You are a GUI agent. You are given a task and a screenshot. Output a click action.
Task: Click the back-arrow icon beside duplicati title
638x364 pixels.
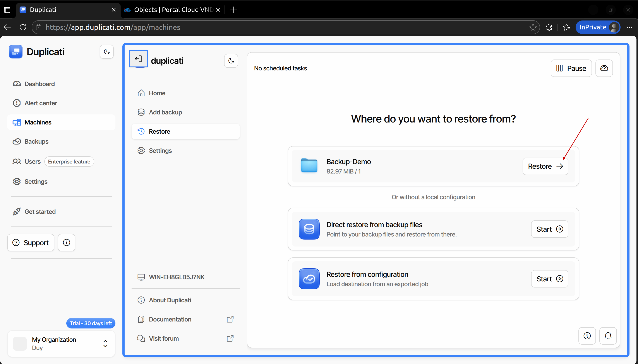[138, 59]
